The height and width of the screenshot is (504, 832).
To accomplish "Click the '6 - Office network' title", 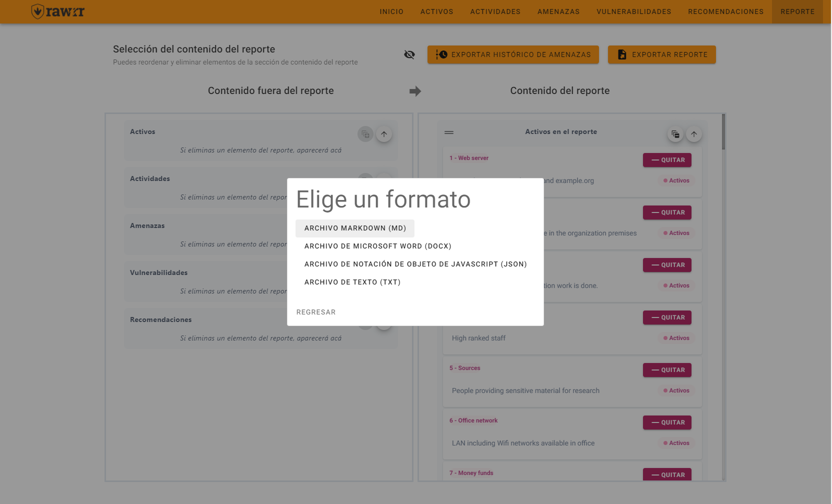I will pos(473,420).
